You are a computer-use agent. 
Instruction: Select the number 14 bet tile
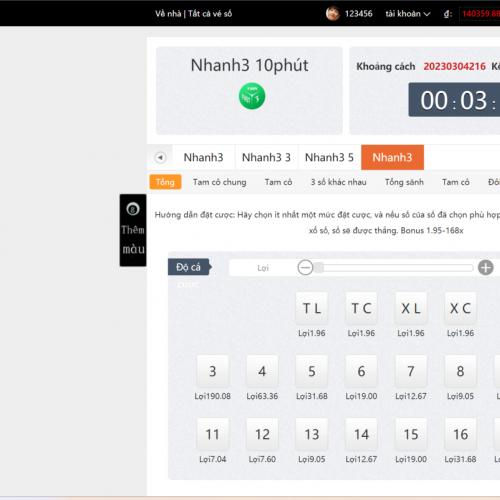coord(361,434)
